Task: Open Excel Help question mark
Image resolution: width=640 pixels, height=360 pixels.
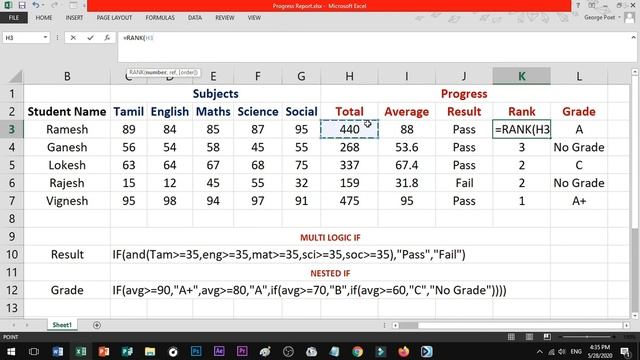Action: click(578, 5)
